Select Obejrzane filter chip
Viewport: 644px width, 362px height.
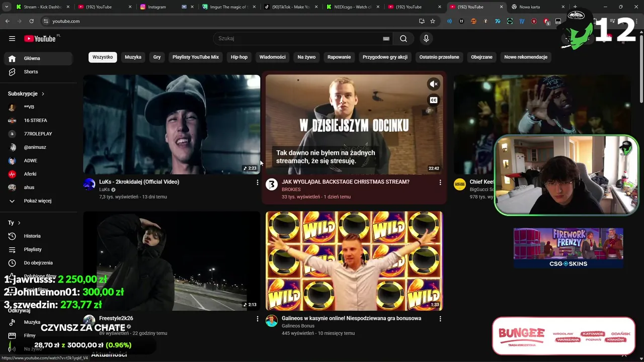481,57
